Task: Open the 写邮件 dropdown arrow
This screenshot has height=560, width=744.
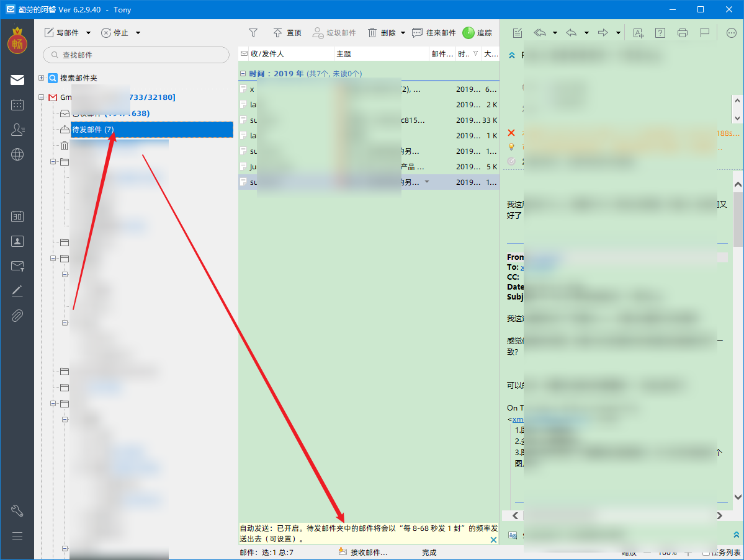Action: point(88,33)
